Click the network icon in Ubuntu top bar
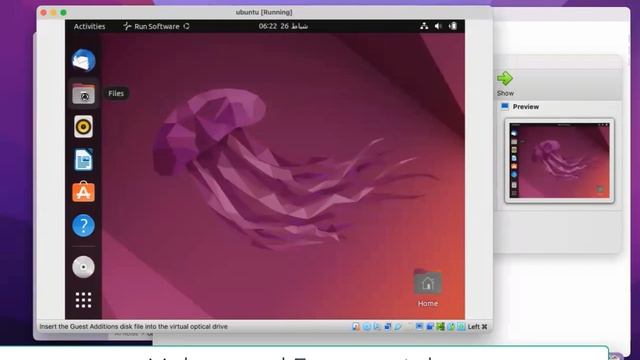The height and width of the screenshot is (360, 640). pyautogui.click(x=424, y=26)
